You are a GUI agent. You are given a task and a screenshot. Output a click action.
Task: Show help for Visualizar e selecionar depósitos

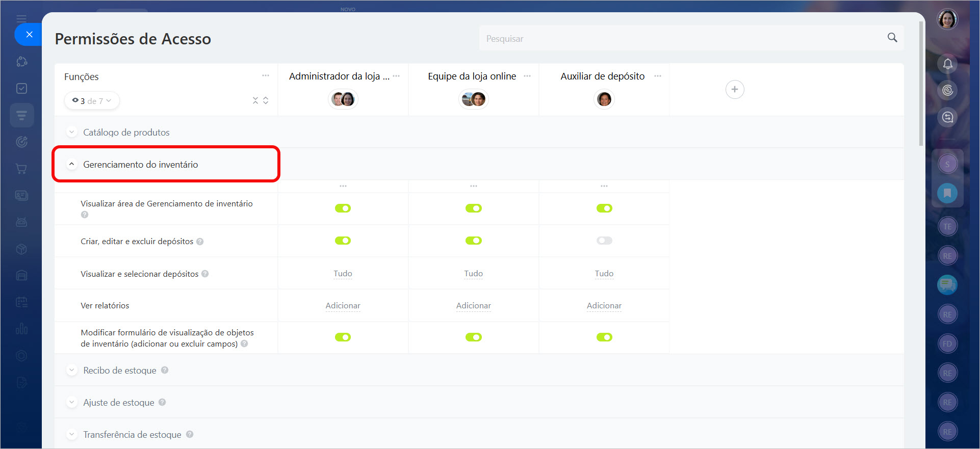click(205, 274)
